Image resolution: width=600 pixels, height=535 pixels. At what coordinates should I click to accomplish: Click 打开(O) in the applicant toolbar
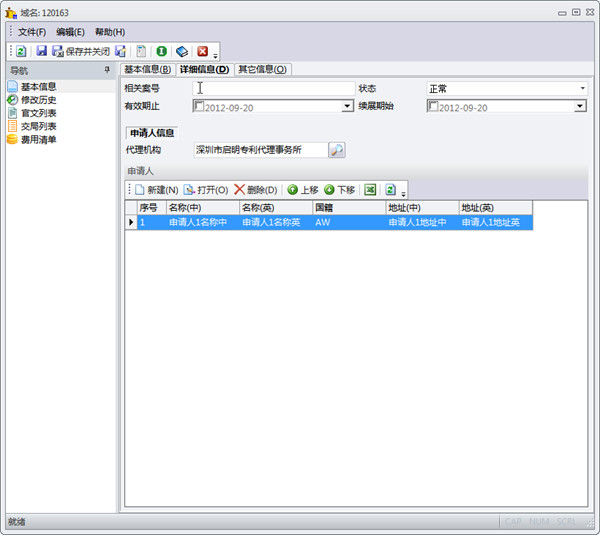point(206,190)
